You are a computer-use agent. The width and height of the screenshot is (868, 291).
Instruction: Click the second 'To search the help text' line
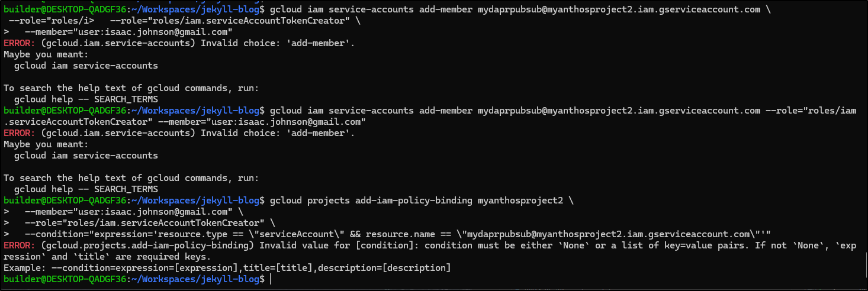131,178
